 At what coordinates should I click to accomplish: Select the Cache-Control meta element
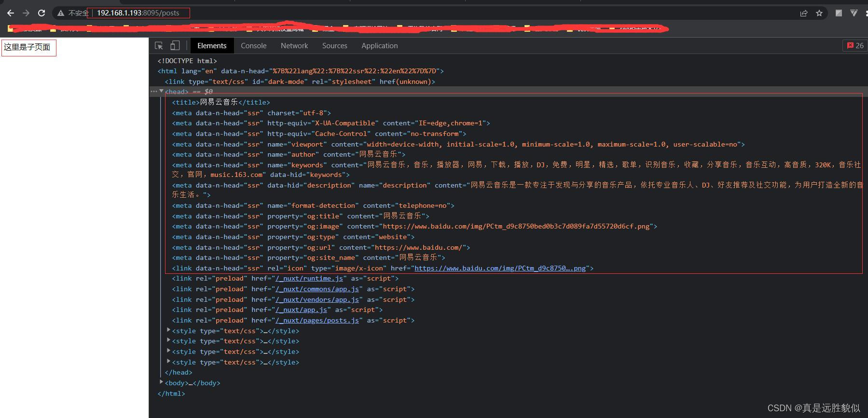click(319, 134)
